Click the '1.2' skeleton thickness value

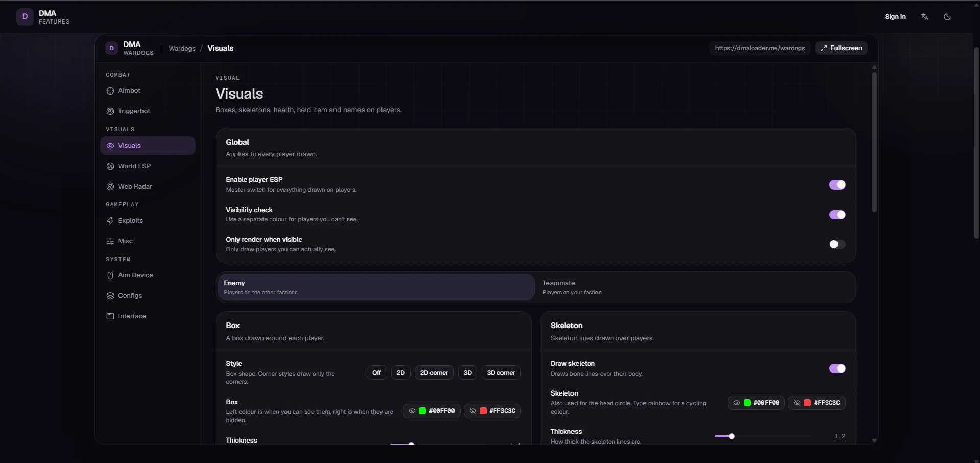(840, 436)
